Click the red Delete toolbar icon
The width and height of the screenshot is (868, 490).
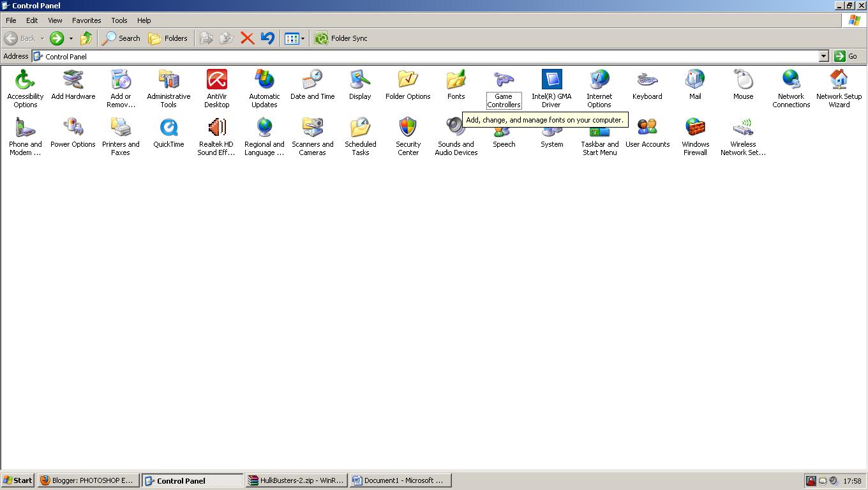coord(247,38)
